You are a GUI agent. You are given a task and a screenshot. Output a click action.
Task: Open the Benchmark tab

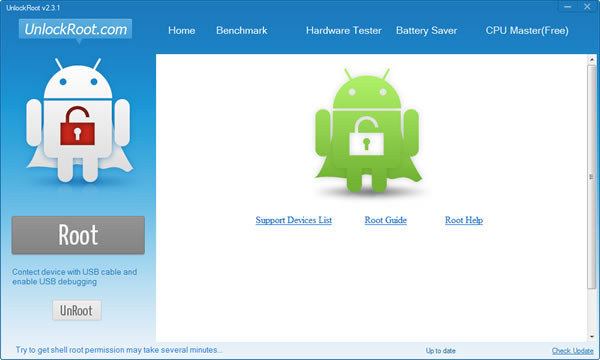(241, 31)
